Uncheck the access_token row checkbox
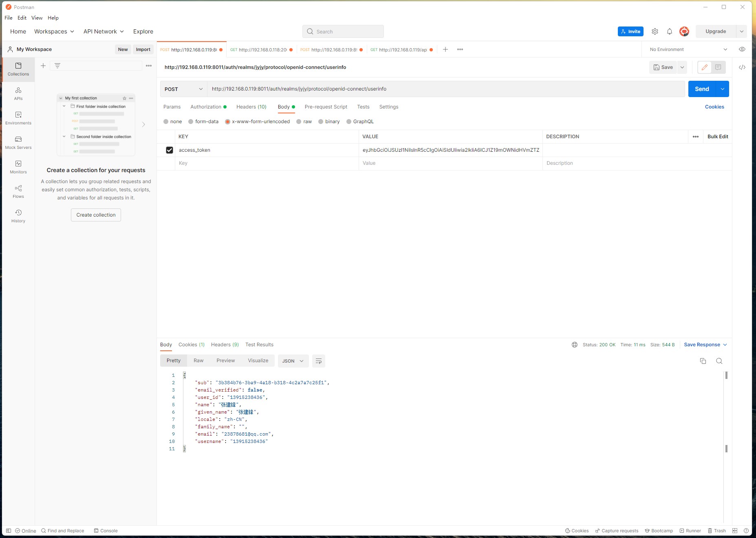Viewport: 756px width, 538px height. (x=170, y=150)
